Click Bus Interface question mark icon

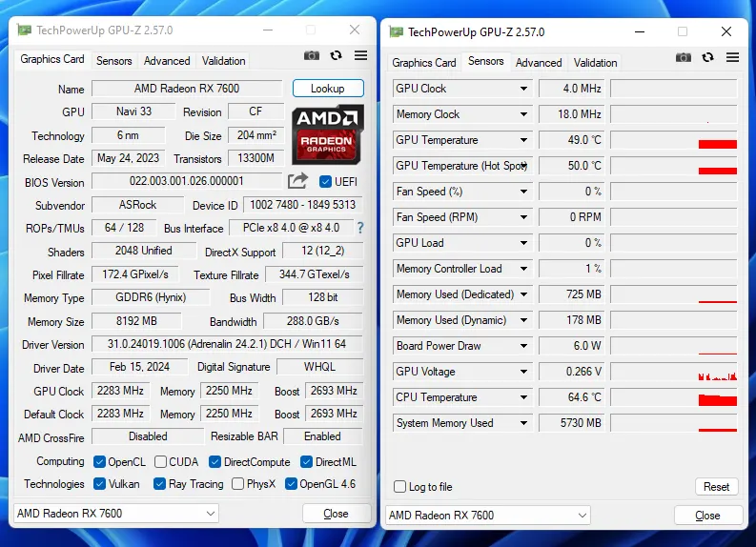point(360,228)
